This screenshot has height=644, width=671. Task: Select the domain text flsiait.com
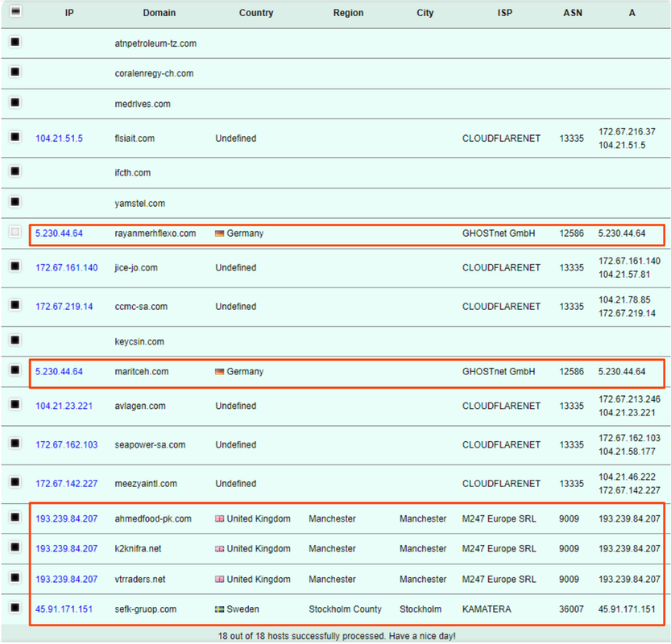tap(135, 138)
